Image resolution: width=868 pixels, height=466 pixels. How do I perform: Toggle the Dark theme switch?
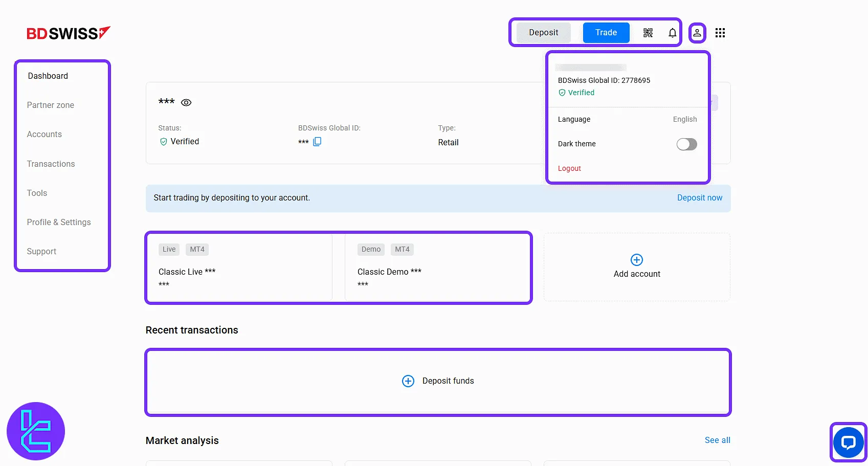pyautogui.click(x=686, y=144)
